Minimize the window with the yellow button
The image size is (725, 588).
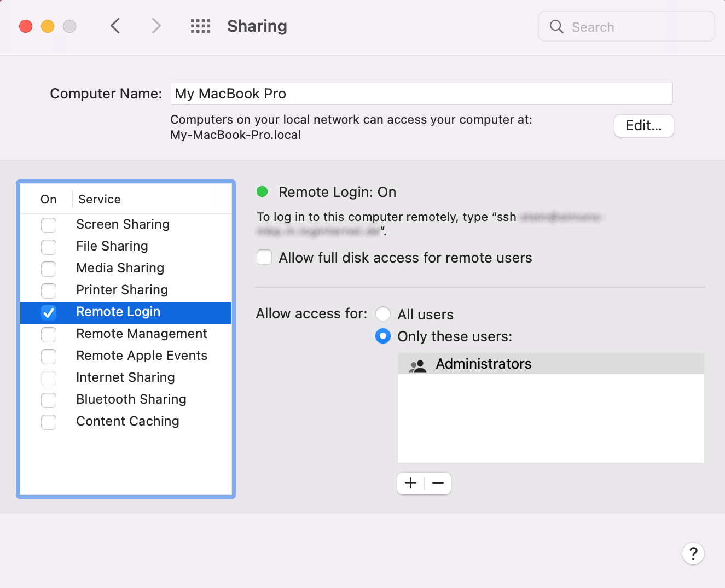coord(48,26)
